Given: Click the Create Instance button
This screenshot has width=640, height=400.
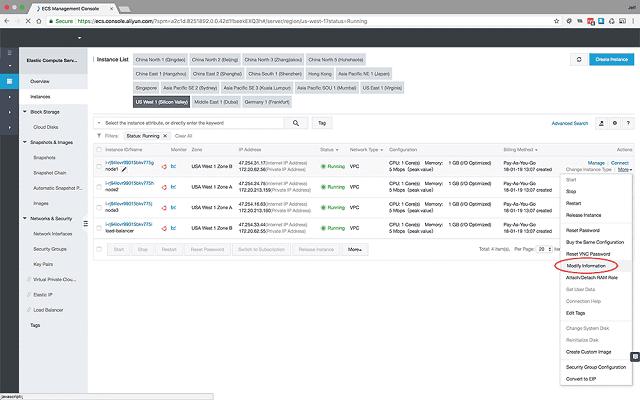Looking at the screenshot, I should 611,60.
